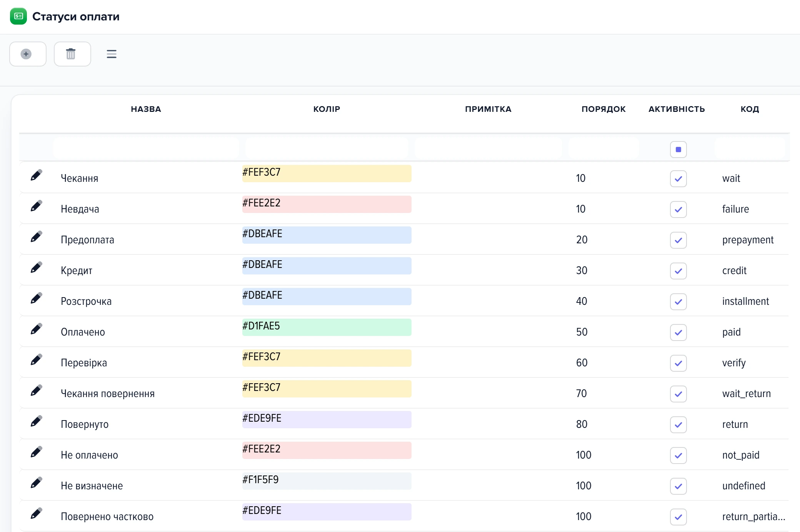
Task: Focus the ПРИМІТКА filter input field
Action: coord(488,148)
